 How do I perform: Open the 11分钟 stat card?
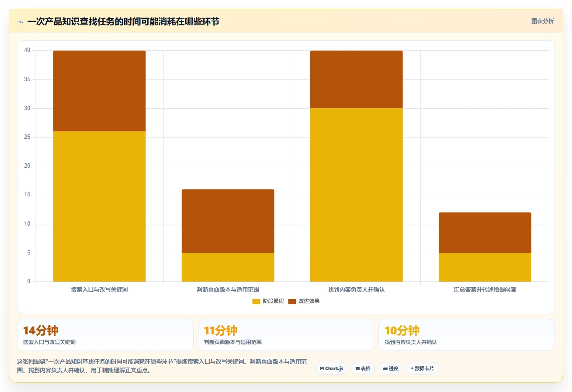coord(286,335)
